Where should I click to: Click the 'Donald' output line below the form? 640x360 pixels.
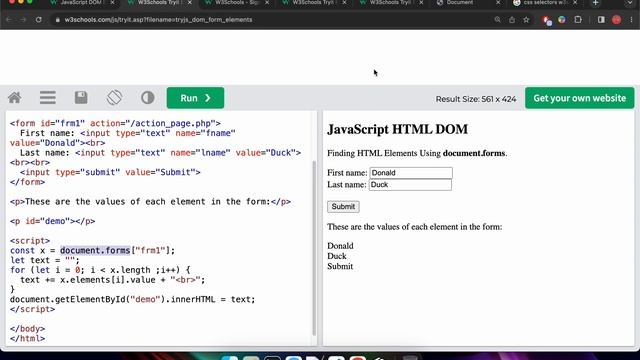tap(340, 246)
